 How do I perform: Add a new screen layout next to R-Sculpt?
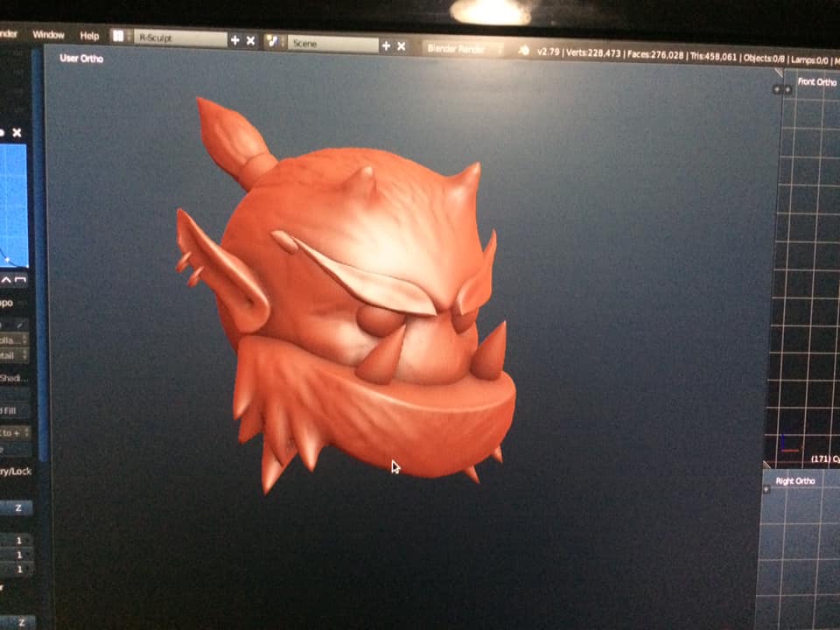[234, 40]
